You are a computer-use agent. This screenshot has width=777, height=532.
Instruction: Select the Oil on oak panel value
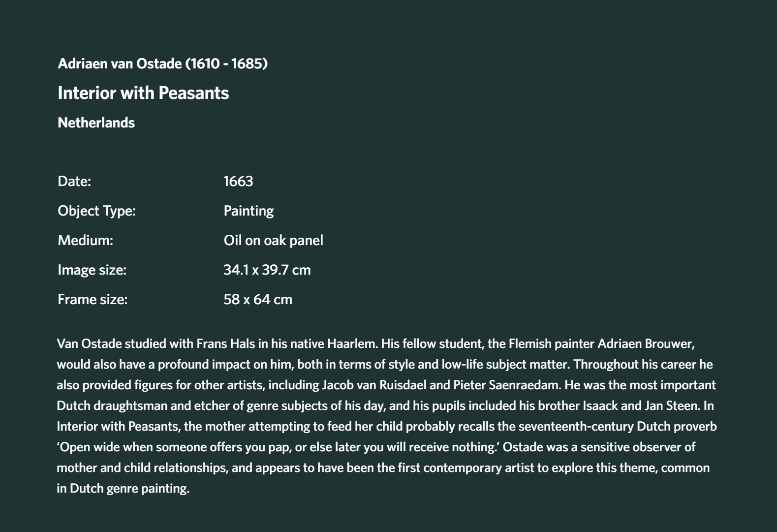(x=273, y=240)
